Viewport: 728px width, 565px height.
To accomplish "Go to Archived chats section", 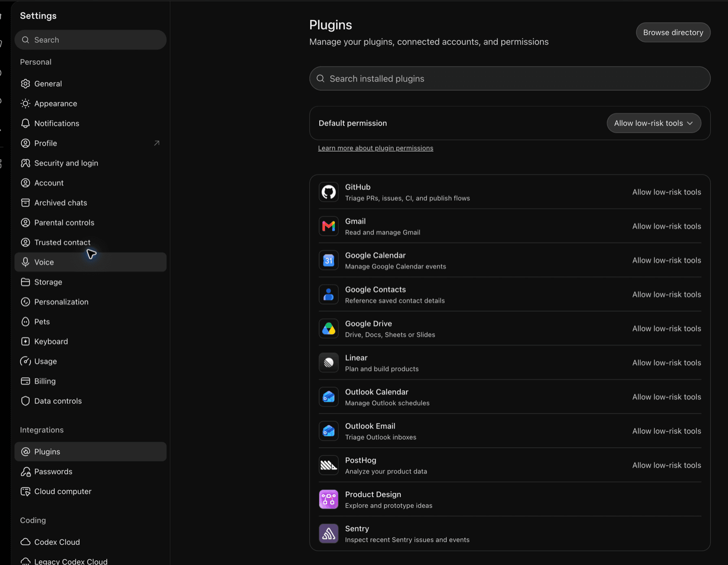I will [90, 203].
